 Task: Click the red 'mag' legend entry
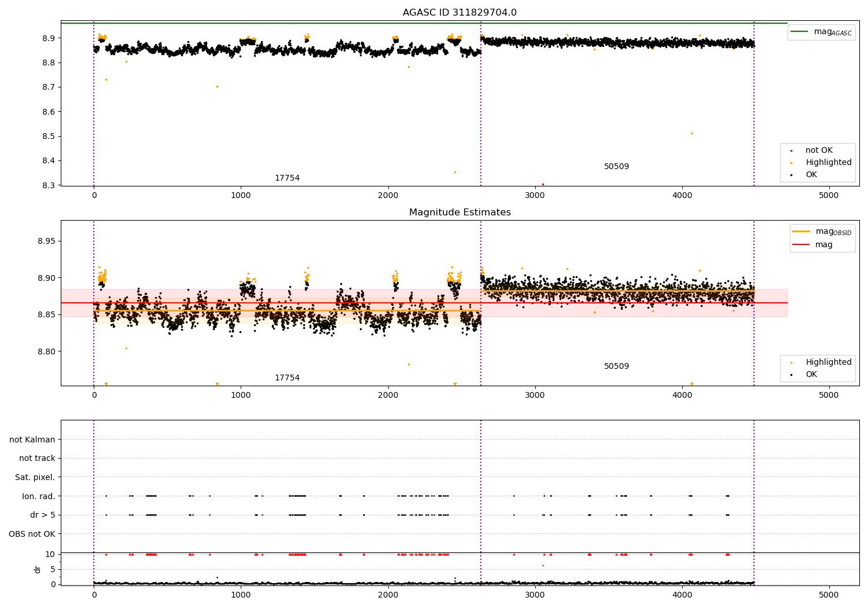click(812, 244)
